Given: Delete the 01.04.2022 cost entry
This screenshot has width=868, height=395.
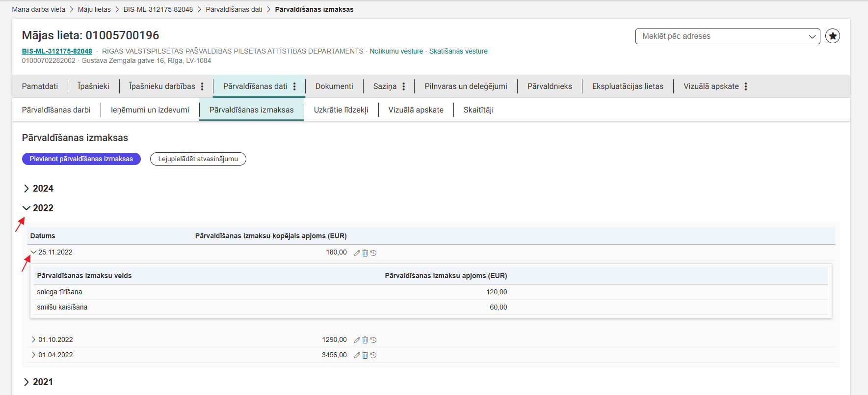Looking at the screenshot, I should 365,355.
